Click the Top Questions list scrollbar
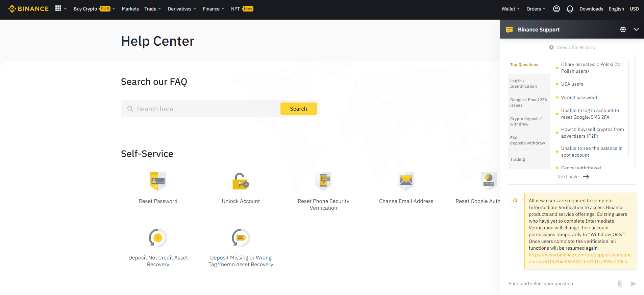644x295 pixels. click(x=628, y=109)
